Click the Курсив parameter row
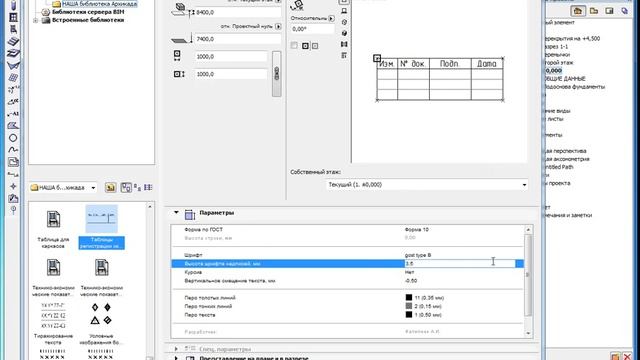 coord(347,272)
